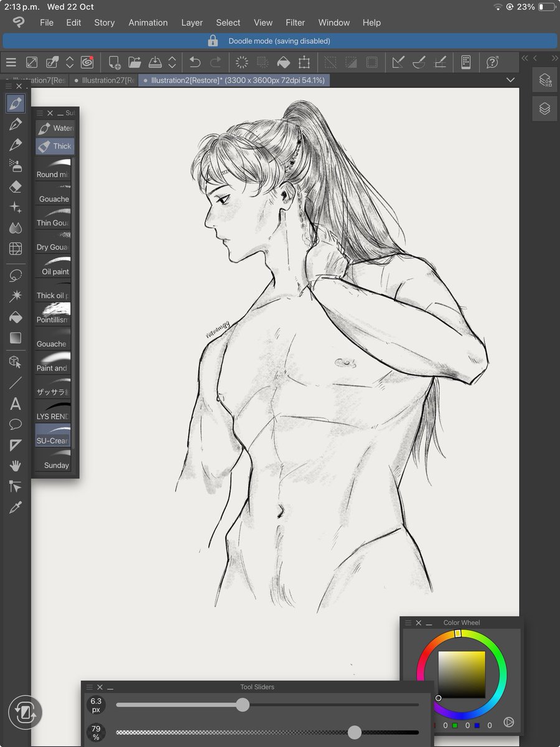Open the mobile device companion icon

point(465,62)
